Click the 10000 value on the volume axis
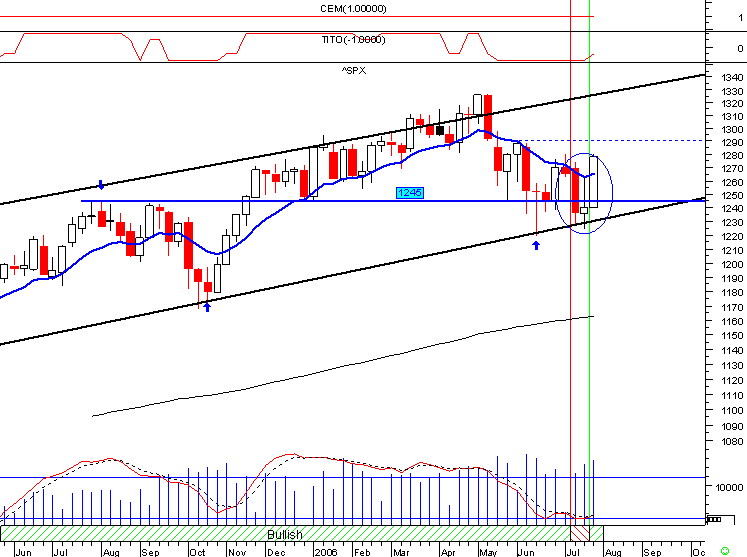The image size is (747, 557). tap(729, 487)
